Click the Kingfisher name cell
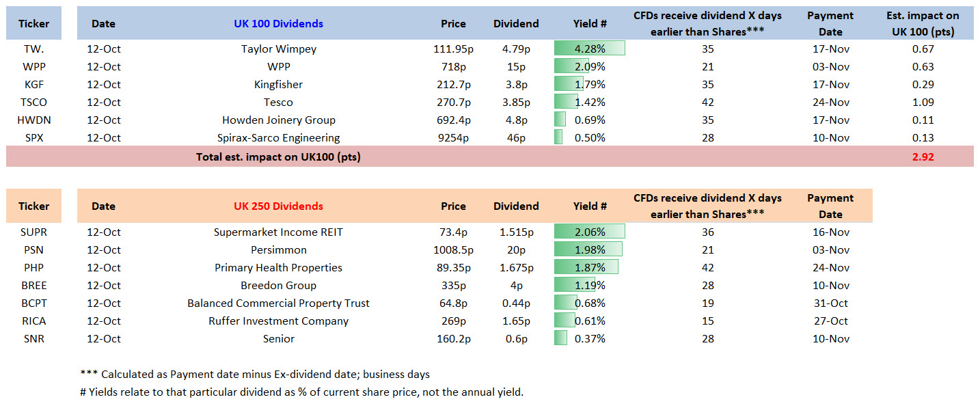 click(x=279, y=85)
